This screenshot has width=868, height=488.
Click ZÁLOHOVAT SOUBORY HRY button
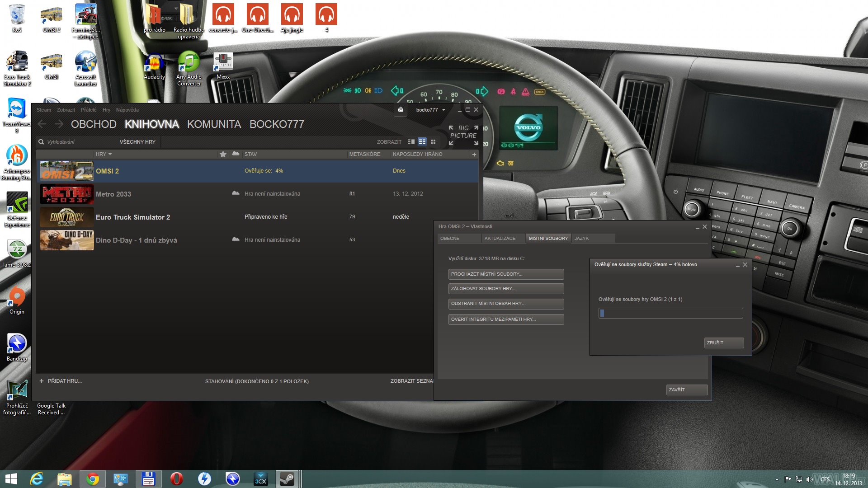[506, 288]
